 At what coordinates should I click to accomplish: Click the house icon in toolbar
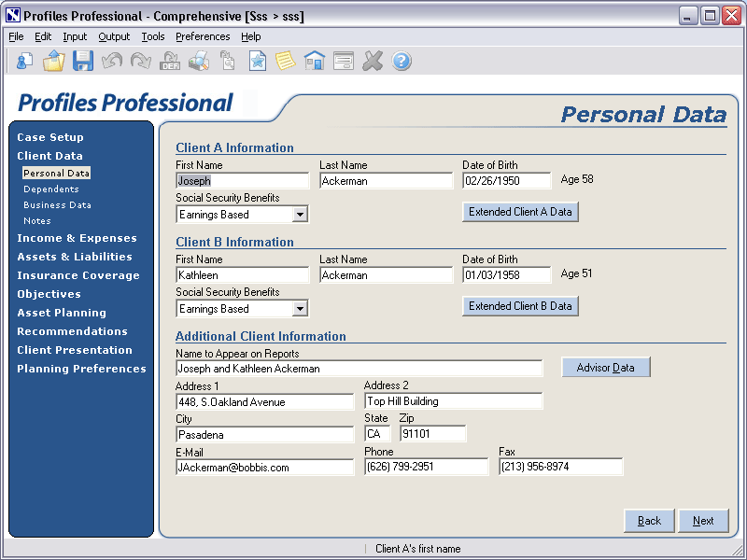315,61
